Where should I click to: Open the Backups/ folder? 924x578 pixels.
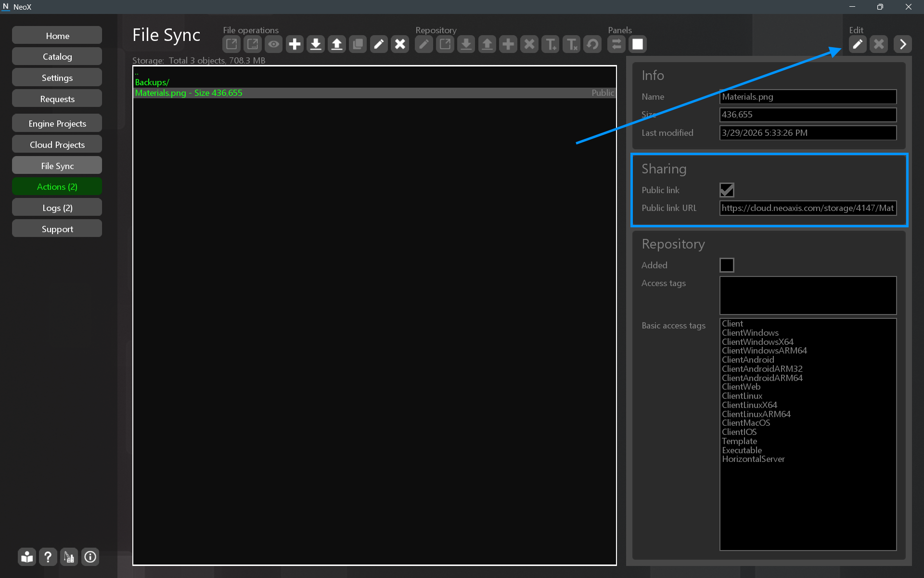tap(152, 82)
